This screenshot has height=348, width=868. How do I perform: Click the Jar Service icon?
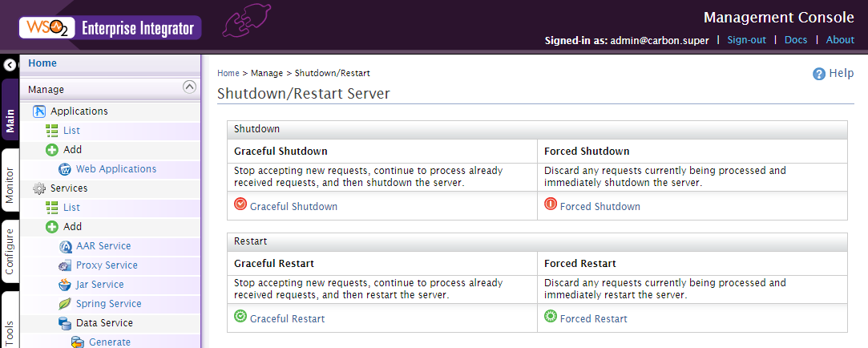click(x=65, y=285)
